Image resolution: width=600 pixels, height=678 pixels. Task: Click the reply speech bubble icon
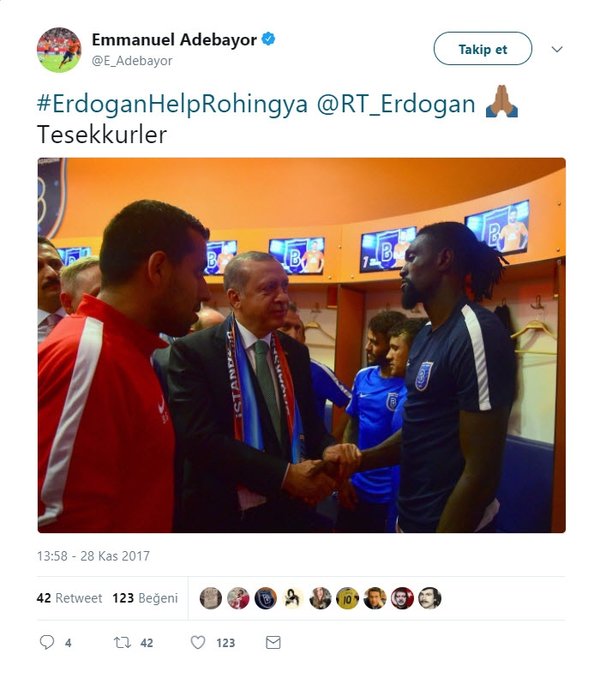pos(47,642)
